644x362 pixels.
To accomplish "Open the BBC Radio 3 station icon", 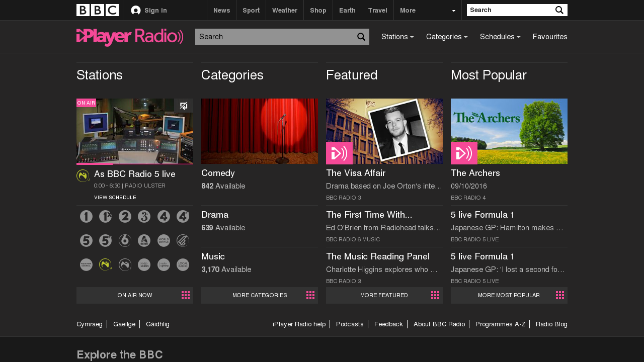I will [144, 217].
